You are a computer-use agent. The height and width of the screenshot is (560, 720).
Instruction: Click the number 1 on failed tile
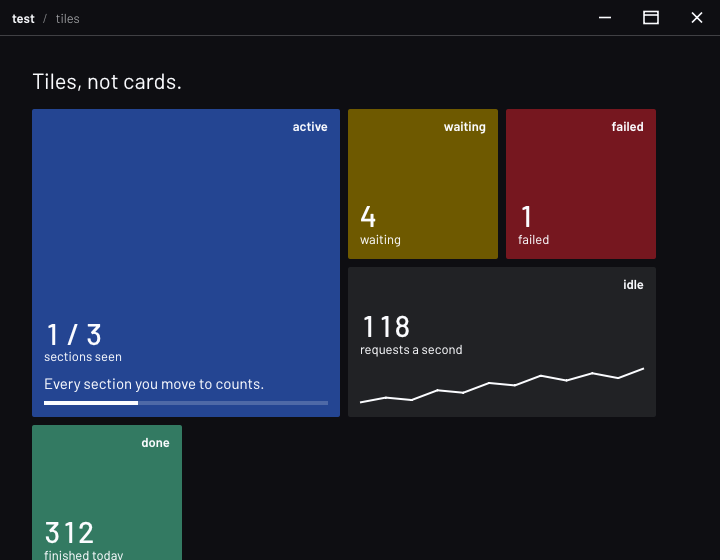click(x=526, y=217)
